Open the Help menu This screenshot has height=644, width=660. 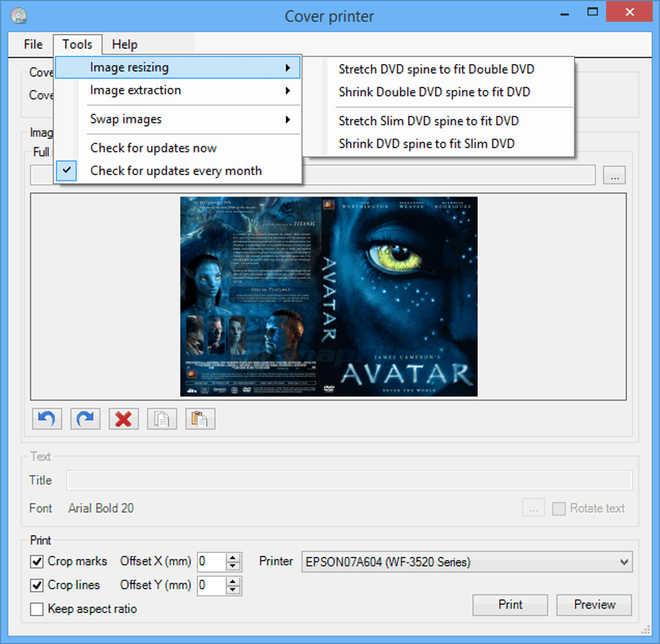coord(125,45)
